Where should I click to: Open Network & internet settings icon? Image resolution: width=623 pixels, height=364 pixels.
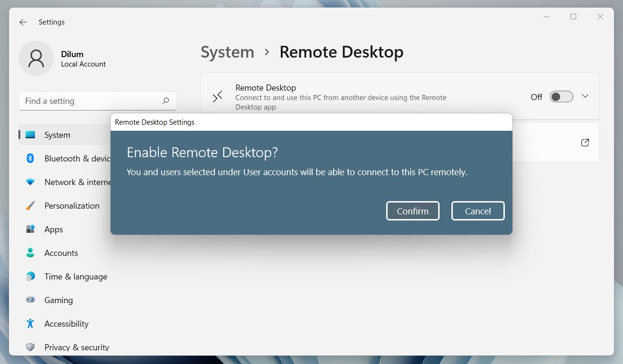click(x=30, y=182)
